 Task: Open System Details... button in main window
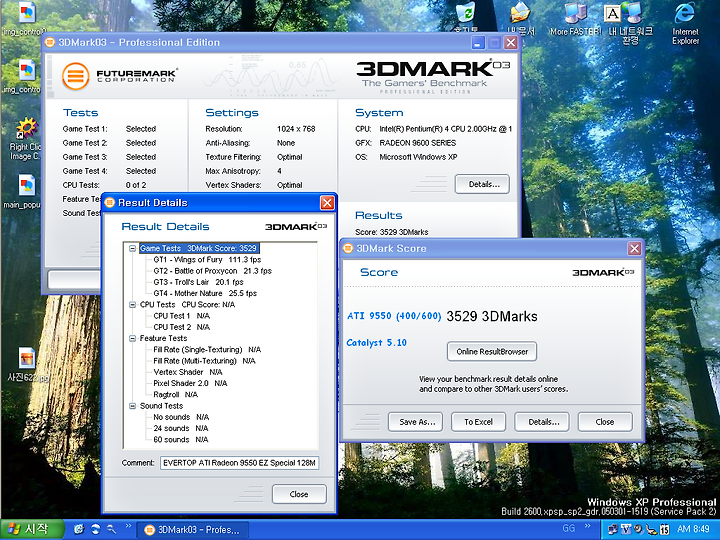click(x=482, y=184)
